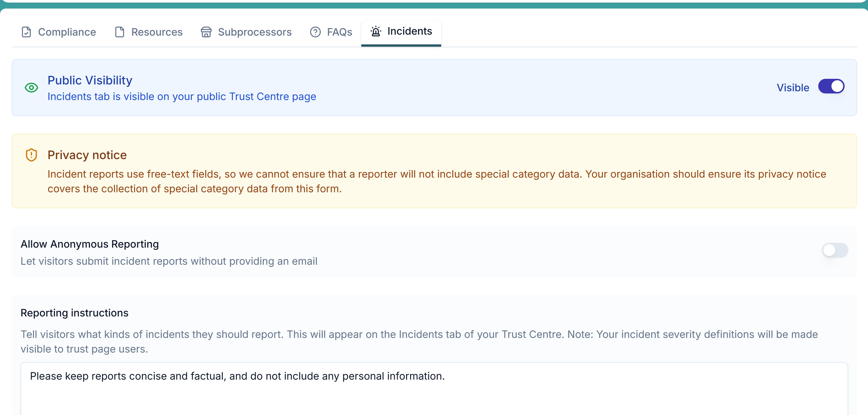Select the FAQs tab
Screen dimensions: 868x415
[x=331, y=32]
